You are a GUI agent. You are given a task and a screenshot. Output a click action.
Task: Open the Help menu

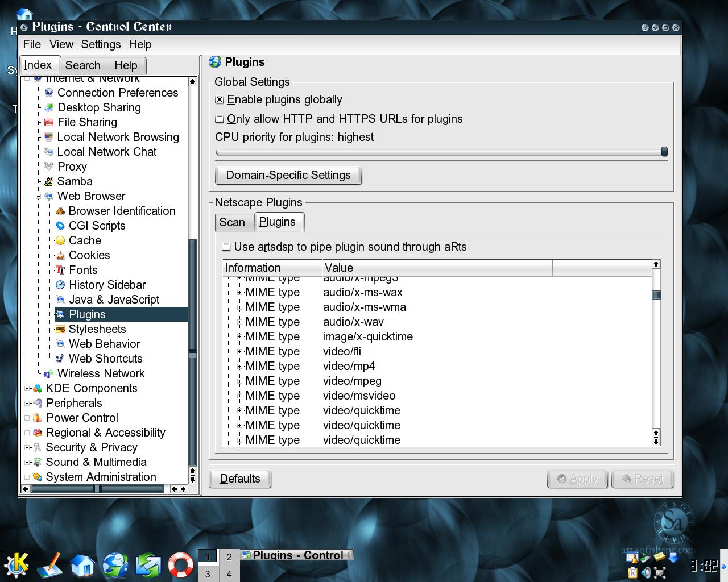[140, 44]
